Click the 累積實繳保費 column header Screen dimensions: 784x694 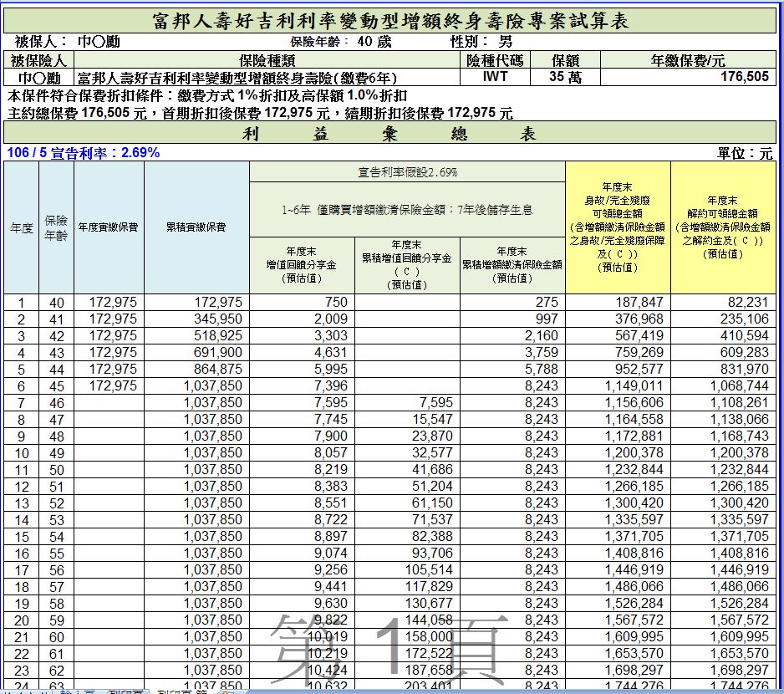coord(196,227)
